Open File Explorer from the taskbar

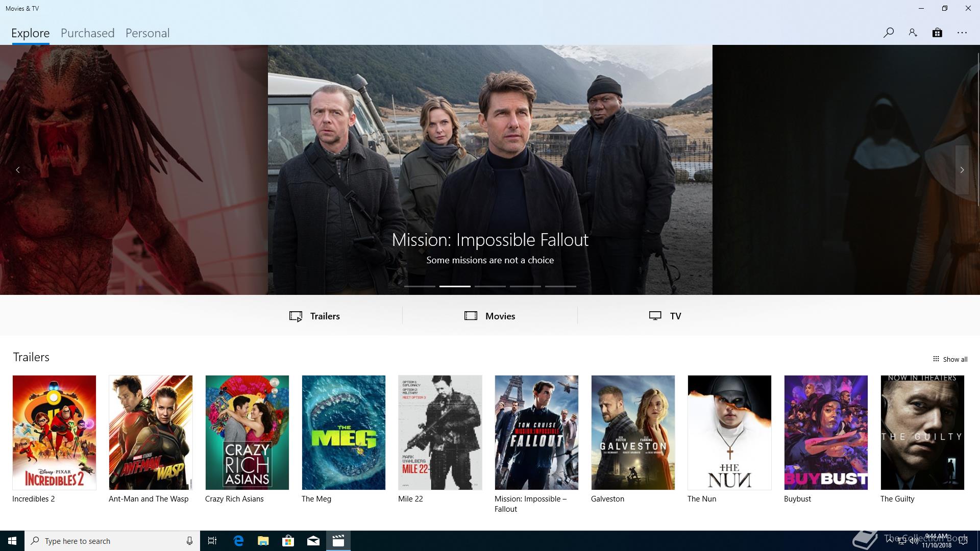263,541
